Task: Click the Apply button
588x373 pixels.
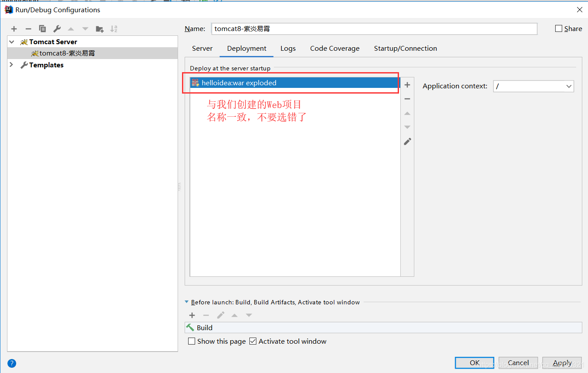Action: pos(562,363)
